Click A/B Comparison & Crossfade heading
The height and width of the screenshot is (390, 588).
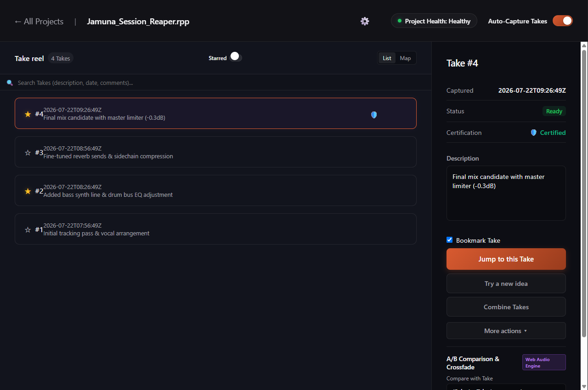tap(473, 363)
